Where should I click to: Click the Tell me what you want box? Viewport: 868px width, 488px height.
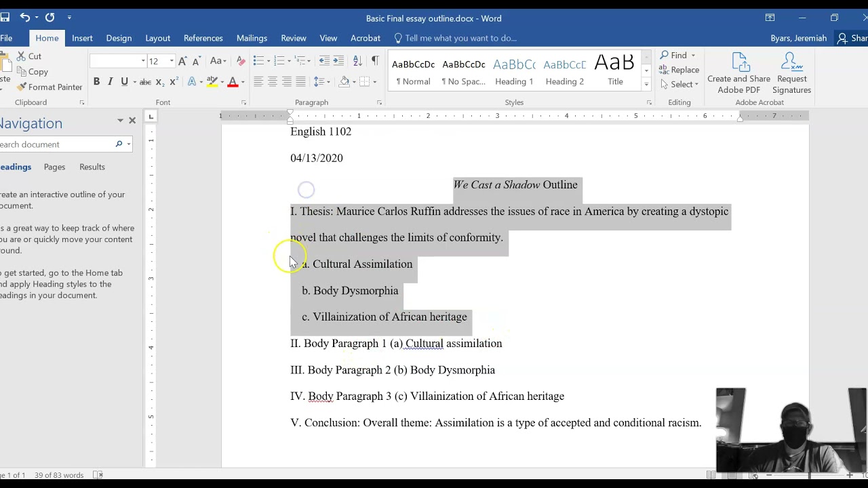(460, 38)
